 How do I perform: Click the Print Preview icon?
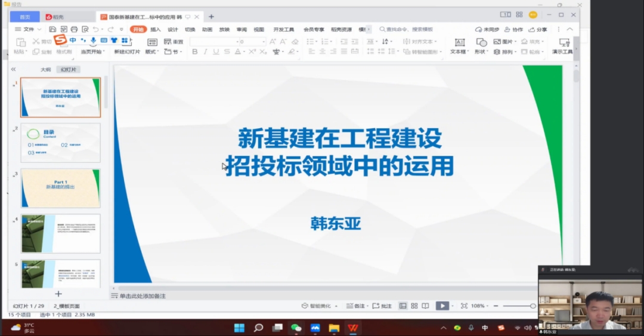85,29
